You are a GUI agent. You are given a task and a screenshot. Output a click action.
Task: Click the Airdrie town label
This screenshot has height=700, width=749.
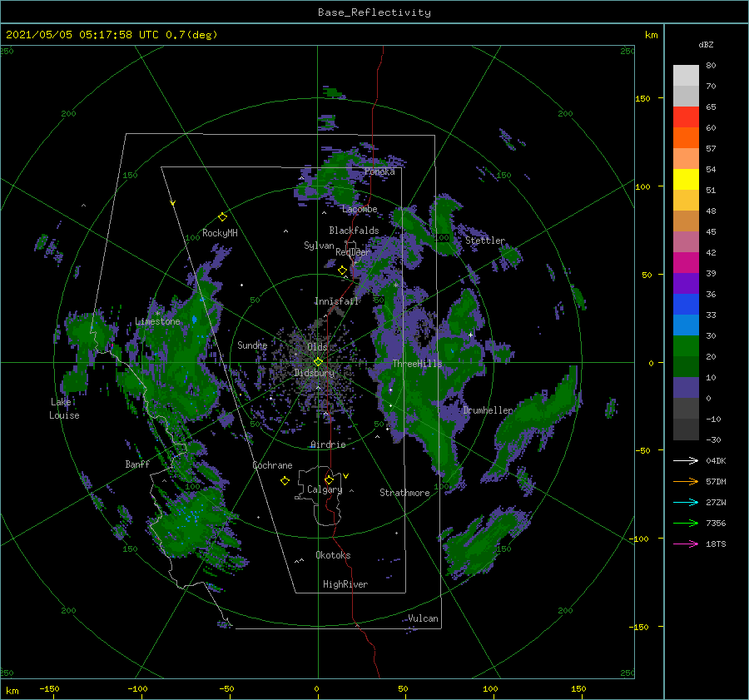pyautogui.click(x=328, y=444)
